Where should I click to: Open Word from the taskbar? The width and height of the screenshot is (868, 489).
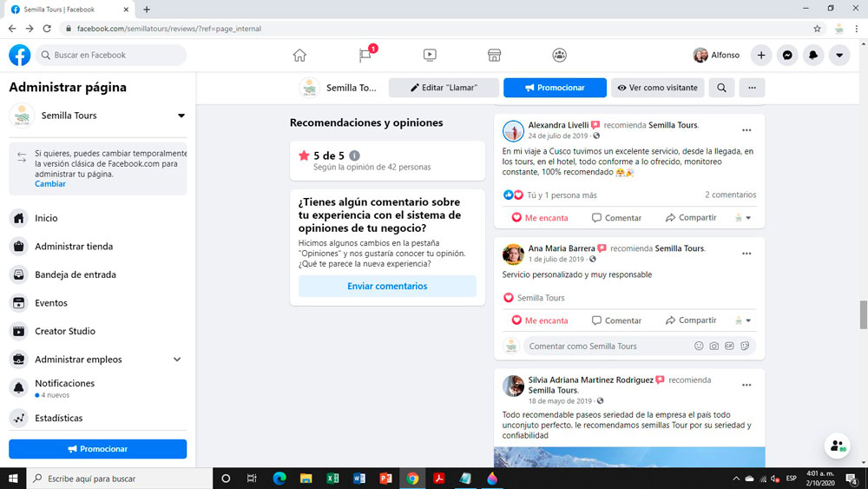click(x=359, y=479)
